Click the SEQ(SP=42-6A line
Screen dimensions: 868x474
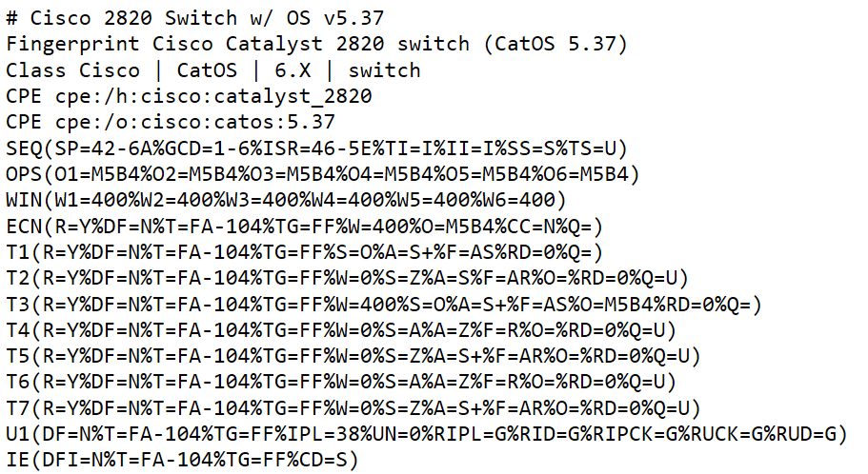click(316, 148)
